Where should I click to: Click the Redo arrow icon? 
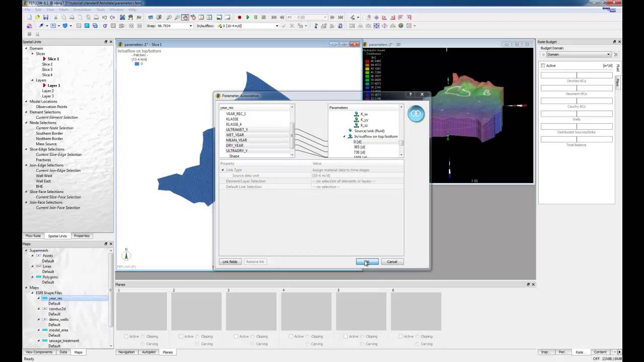point(113,17)
